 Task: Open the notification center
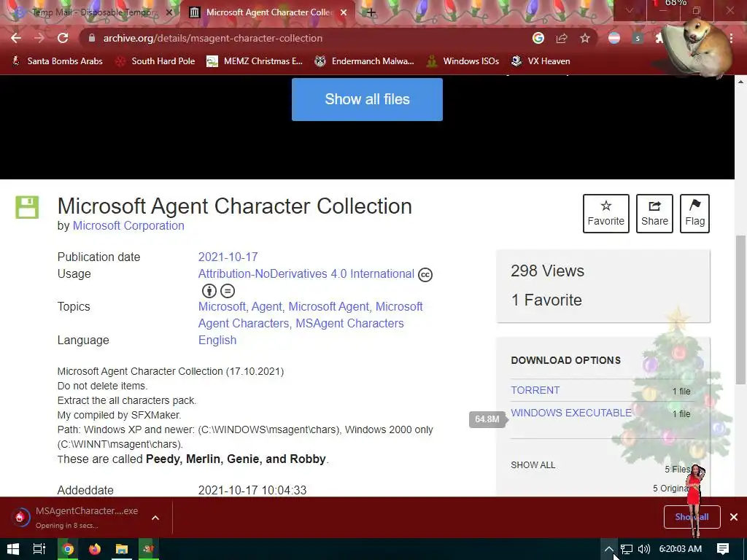(723, 549)
